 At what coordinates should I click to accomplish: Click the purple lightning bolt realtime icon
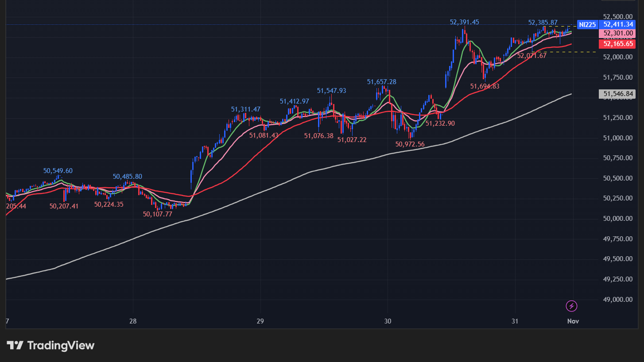coord(571,305)
